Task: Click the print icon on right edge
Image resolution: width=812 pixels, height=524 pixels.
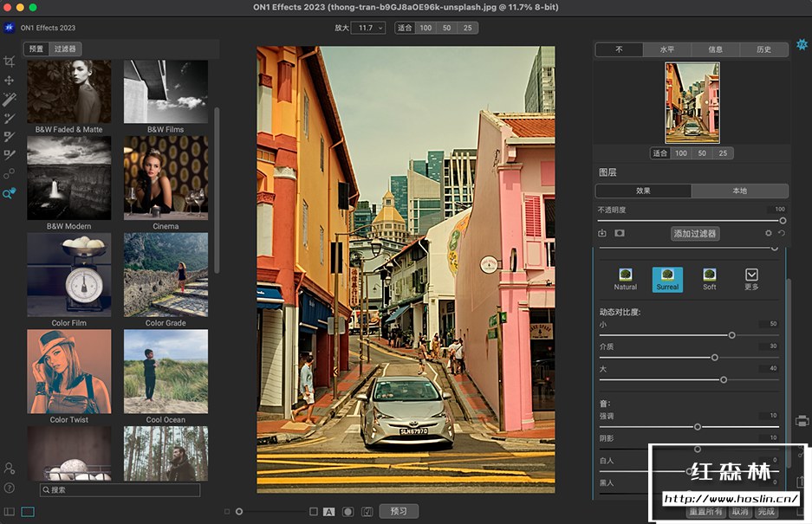Action: [x=802, y=421]
